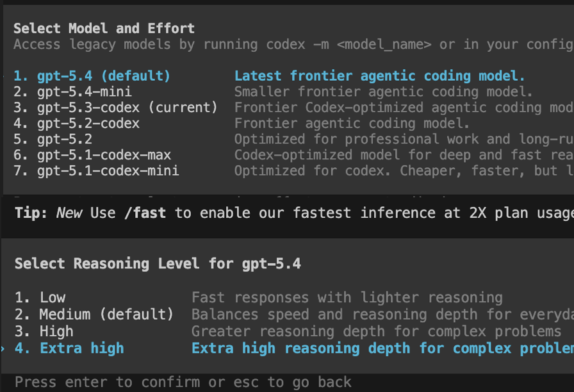
Task: Click the 'Latest frontier agentic coding model' description
Action: [x=379, y=76]
